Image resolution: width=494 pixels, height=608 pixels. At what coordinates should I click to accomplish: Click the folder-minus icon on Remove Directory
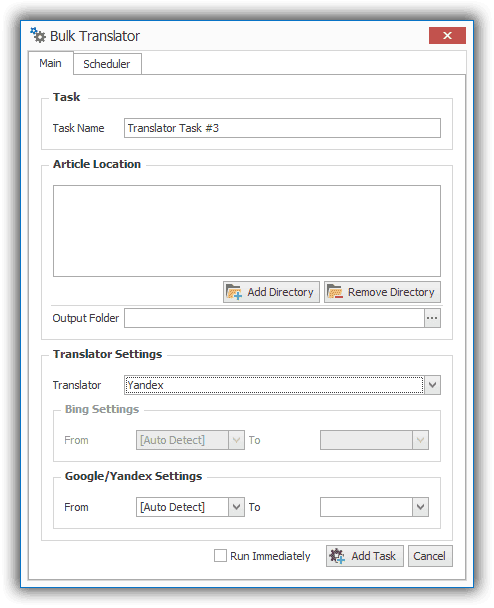click(335, 292)
